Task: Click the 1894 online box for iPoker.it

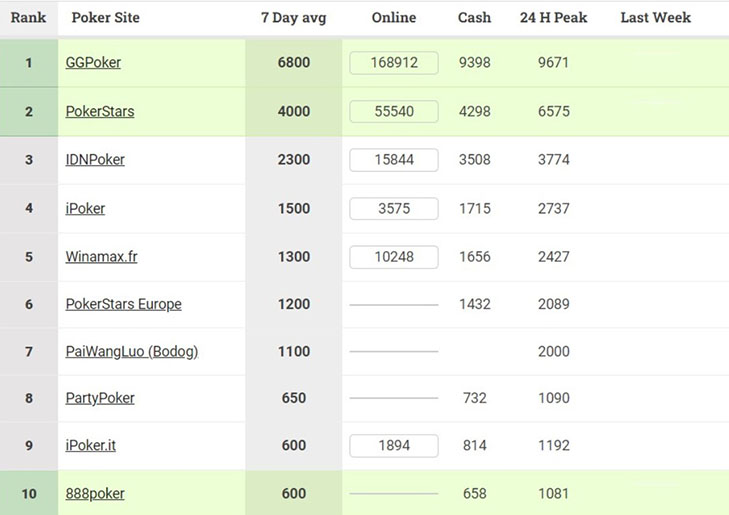Action: [x=394, y=446]
